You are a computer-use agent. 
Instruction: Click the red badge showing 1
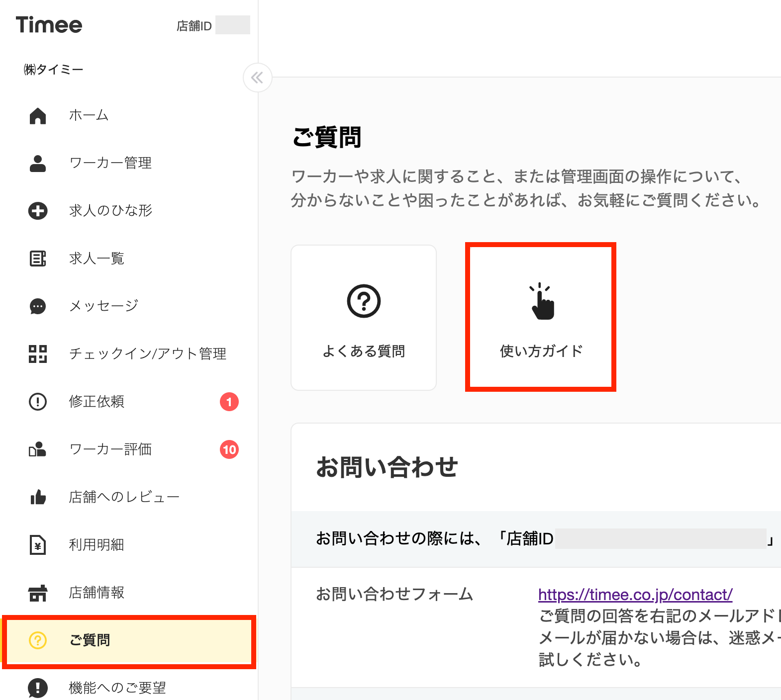pos(229,402)
